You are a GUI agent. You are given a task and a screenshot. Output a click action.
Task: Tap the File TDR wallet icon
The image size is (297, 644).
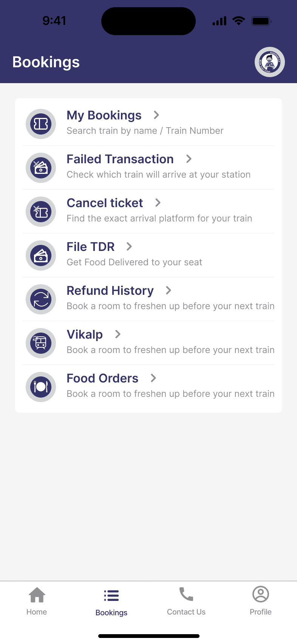pos(41,255)
